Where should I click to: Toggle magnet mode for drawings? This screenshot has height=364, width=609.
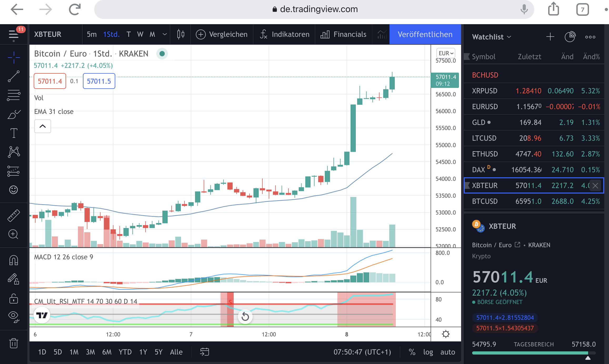(x=14, y=260)
